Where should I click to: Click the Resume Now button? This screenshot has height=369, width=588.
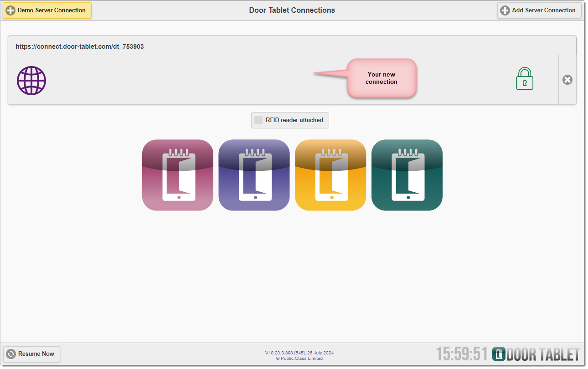31,354
